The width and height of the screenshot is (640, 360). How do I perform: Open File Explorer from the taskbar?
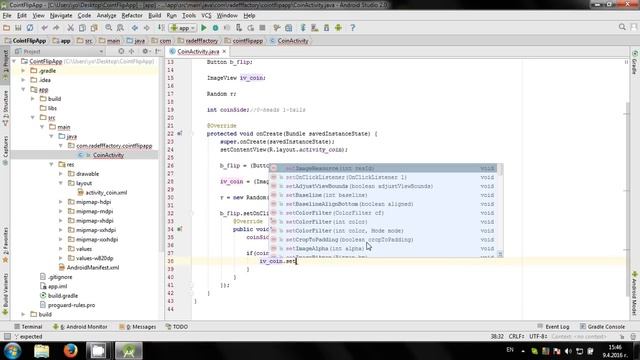42,351
